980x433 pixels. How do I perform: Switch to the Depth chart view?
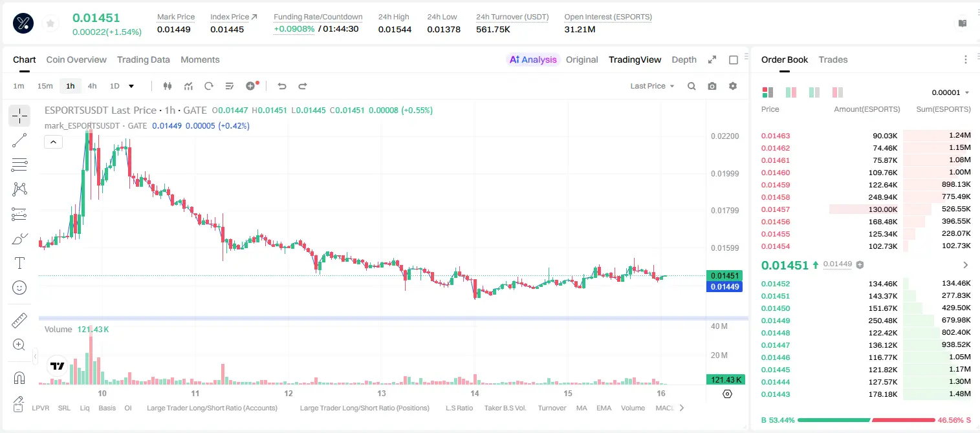(x=684, y=59)
